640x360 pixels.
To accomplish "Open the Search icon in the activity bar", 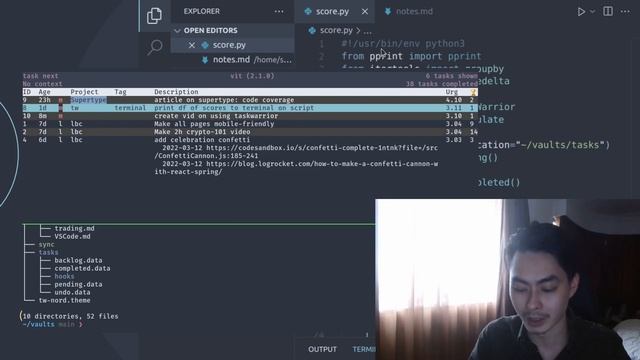I will click(155, 47).
